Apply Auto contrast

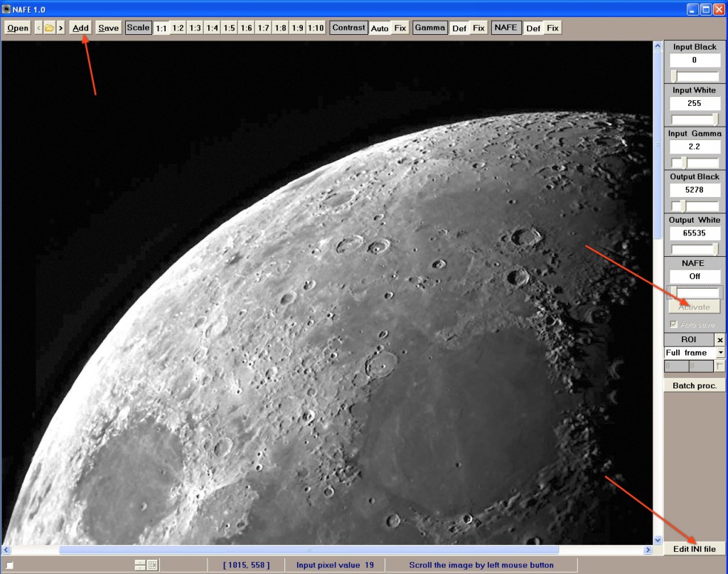380,28
